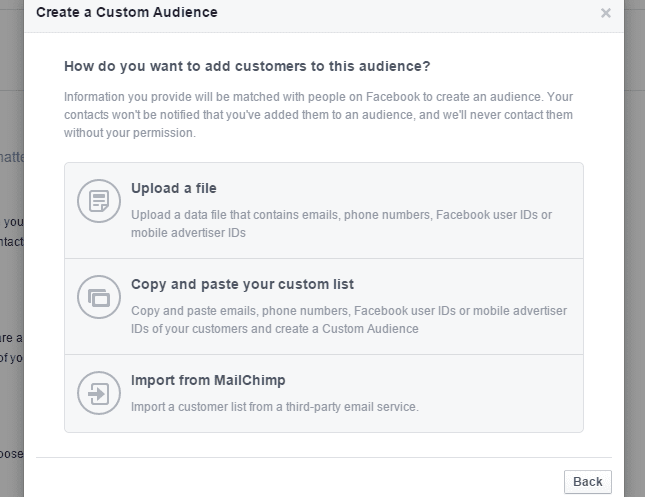This screenshot has width=645, height=497.
Task: Click the Upload a file document icon
Action: tap(99, 201)
